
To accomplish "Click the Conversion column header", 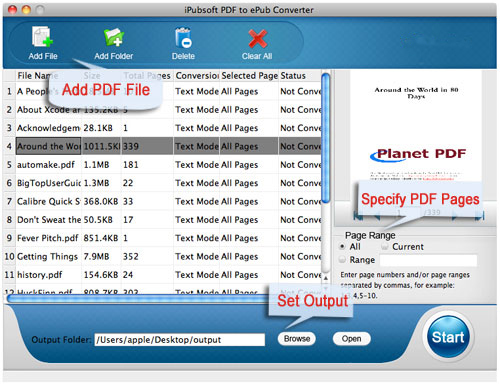I will (197, 76).
